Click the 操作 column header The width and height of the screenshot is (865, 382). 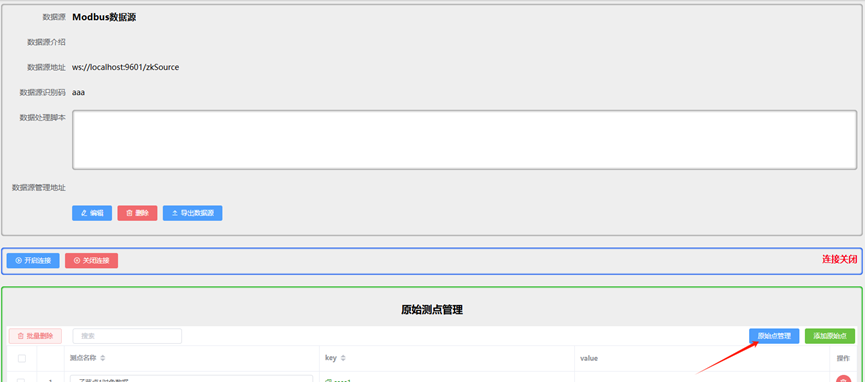(x=843, y=359)
